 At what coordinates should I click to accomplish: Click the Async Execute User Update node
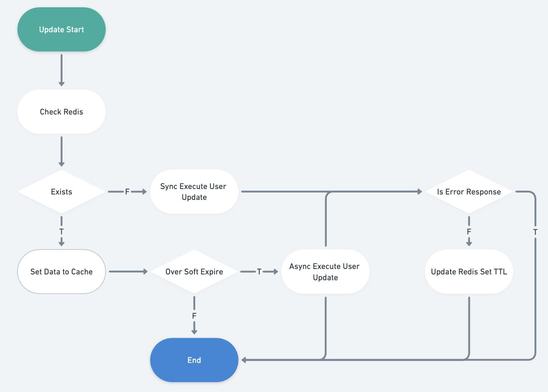click(325, 272)
